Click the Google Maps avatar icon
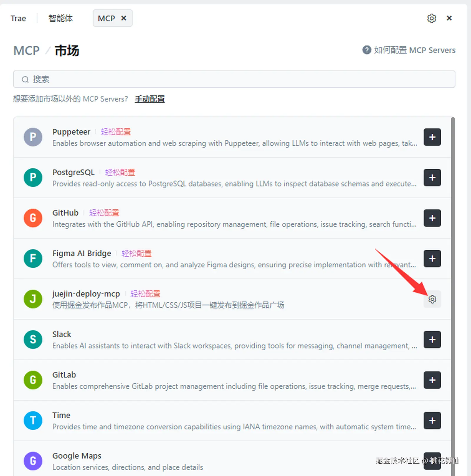This screenshot has width=471, height=476. (33, 461)
